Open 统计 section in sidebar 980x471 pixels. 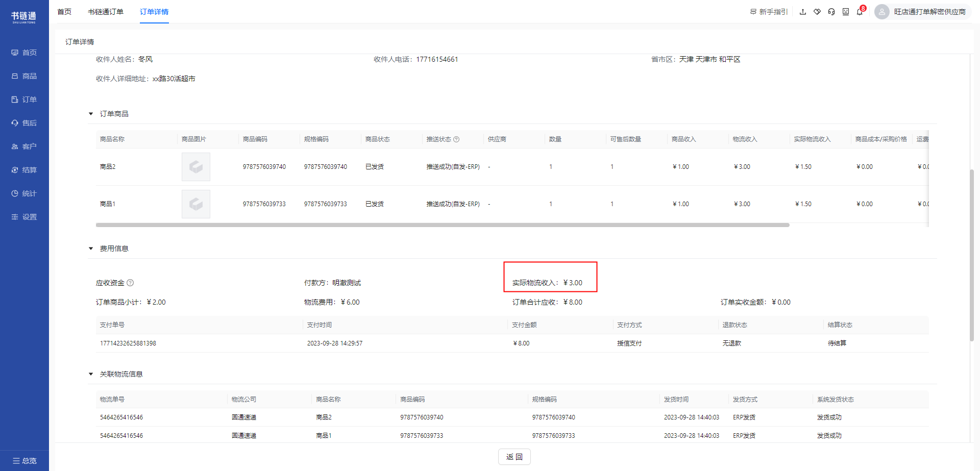click(x=24, y=193)
